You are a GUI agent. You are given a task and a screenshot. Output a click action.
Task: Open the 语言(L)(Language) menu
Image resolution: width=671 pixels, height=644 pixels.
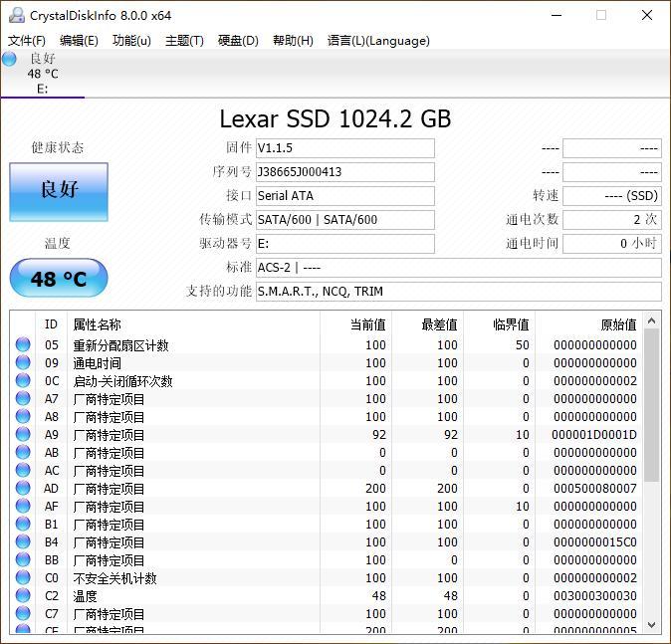378,41
